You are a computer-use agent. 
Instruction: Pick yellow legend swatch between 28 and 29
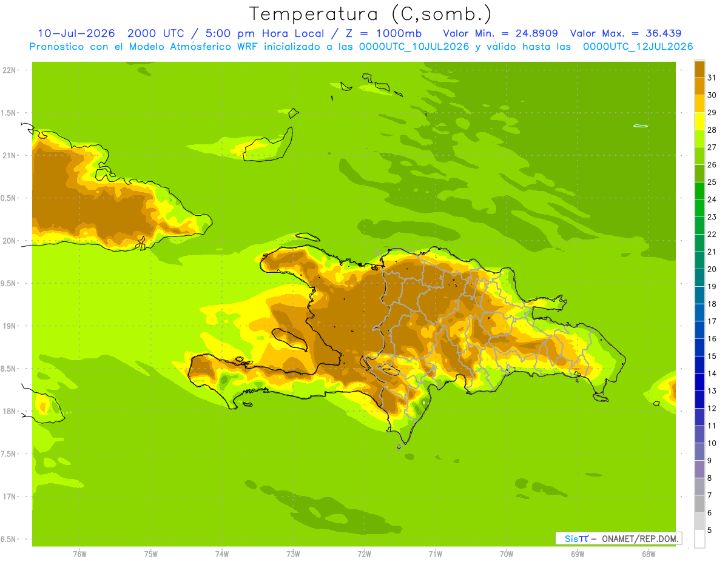click(699, 121)
